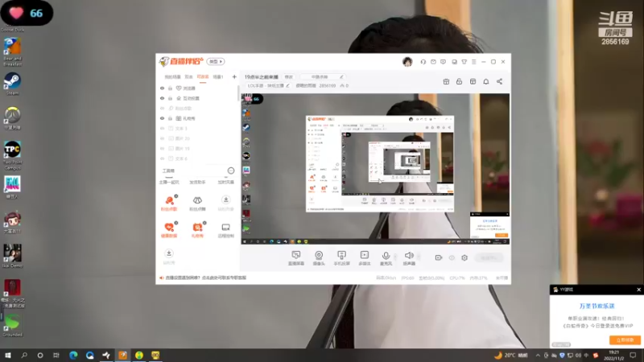The width and height of the screenshot is (644, 362).
Task: Open the mail envelope icon in title bar
Action: coord(433,62)
